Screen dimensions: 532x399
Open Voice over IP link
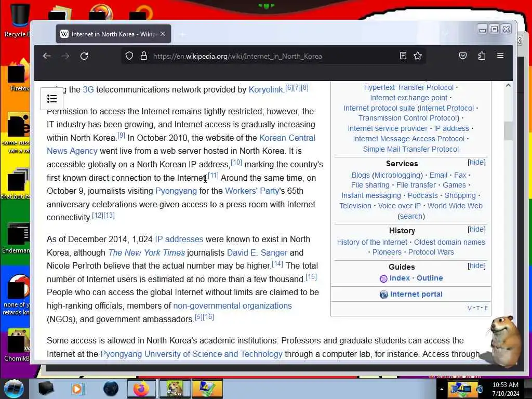[x=400, y=206]
